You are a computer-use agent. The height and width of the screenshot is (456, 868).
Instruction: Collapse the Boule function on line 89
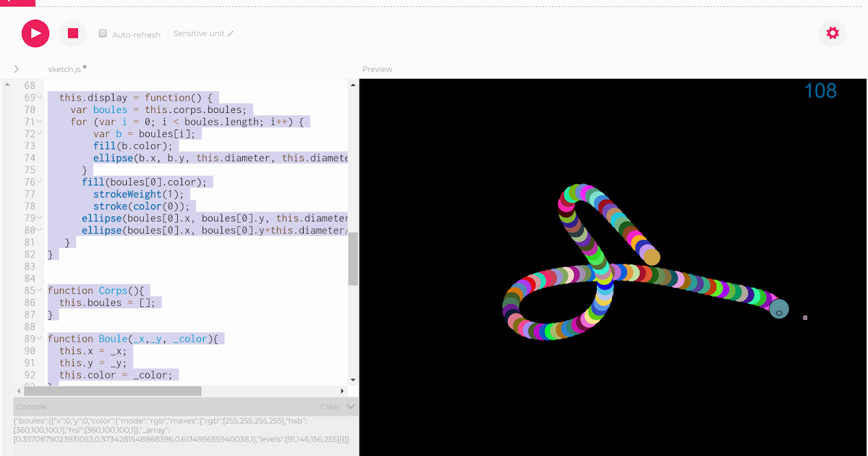point(37,338)
